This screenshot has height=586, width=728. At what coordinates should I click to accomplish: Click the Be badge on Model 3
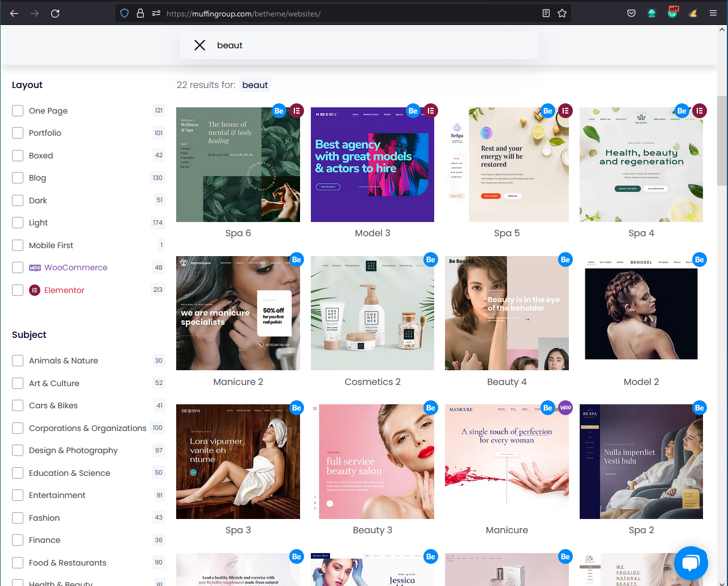point(413,111)
